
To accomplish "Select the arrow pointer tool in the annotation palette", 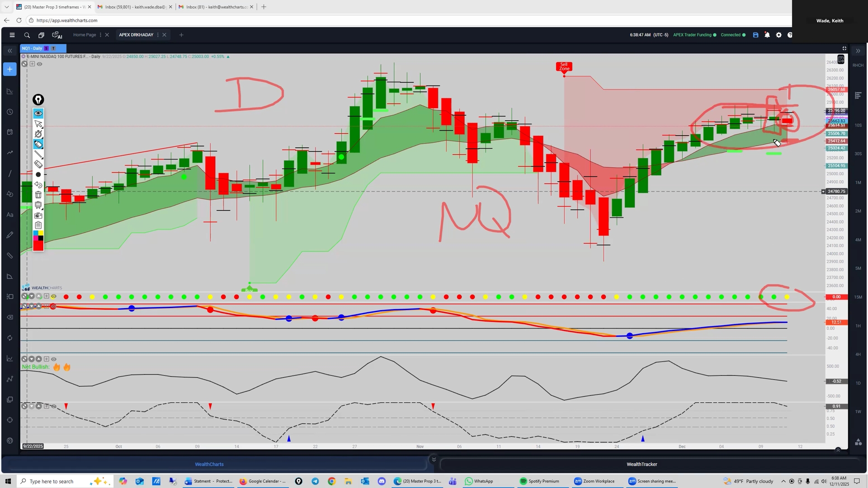I will (x=38, y=124).
